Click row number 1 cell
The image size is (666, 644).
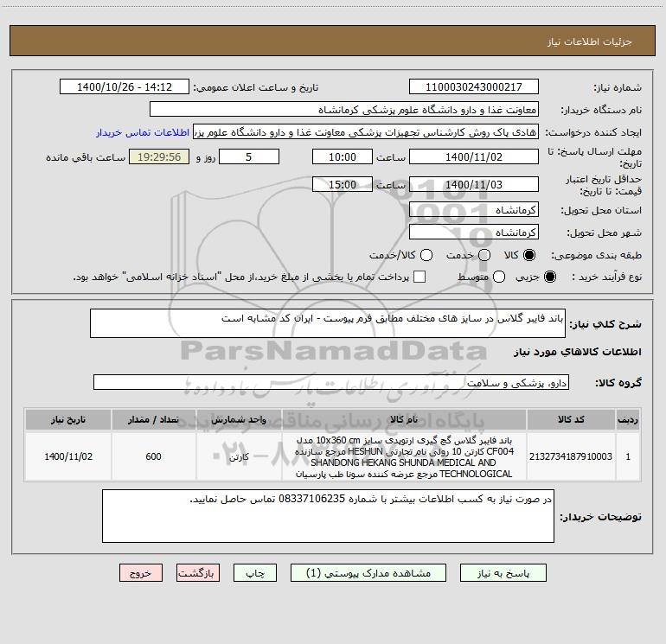click(x=628, y=456)
